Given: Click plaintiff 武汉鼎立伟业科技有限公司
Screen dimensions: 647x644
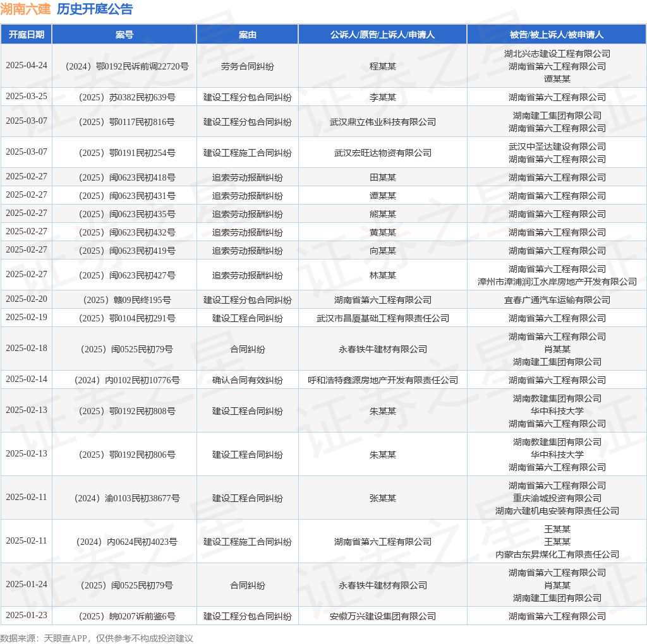Looking at the screenshot, I should [x=382, y=122].
